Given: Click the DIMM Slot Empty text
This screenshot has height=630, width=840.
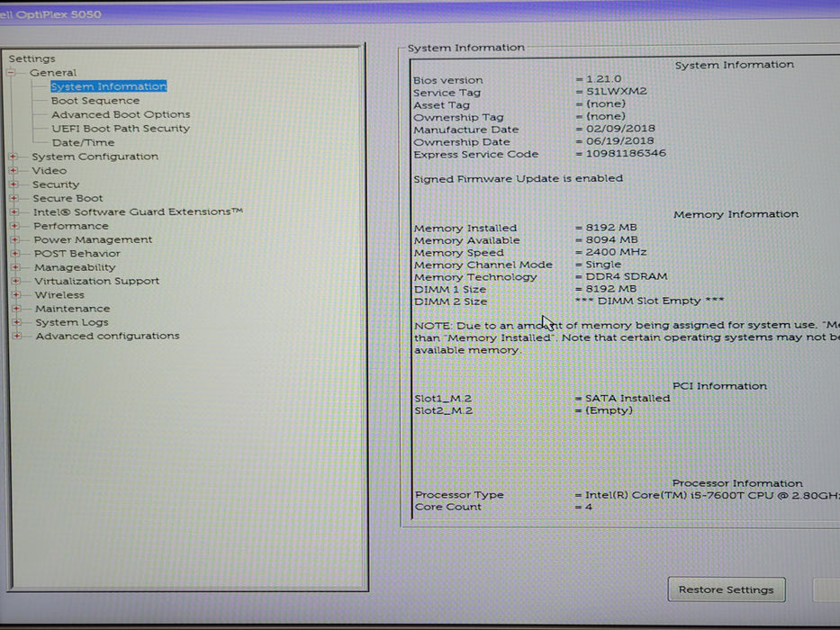Looking at the screenshot, I should click(x=649, y=301).
